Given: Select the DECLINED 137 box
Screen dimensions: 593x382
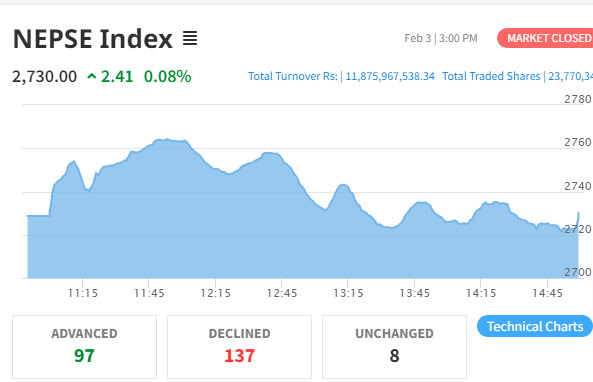Looking at the screenshot, I should tap(239, 347).
